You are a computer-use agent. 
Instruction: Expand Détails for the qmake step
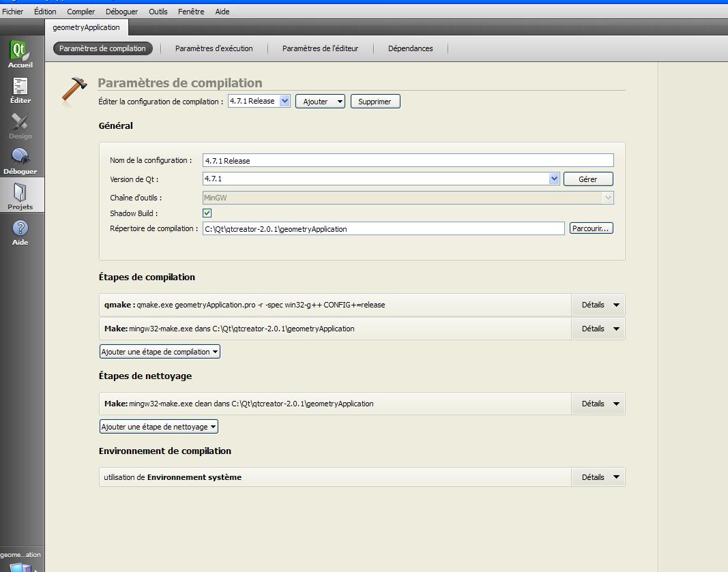[x=598, y=305]
